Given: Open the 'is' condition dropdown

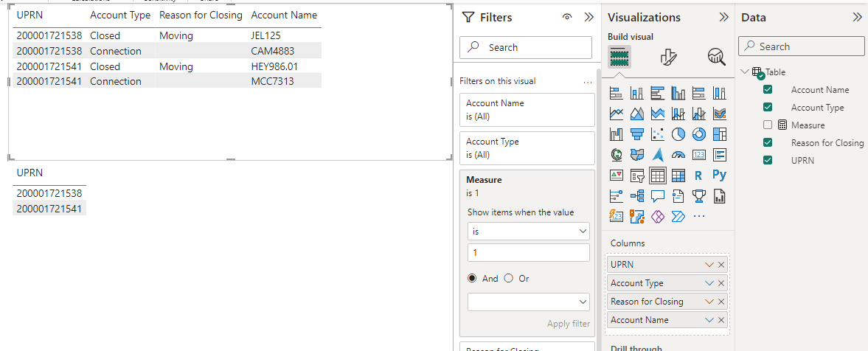Looking at the screenshot, I should [x=528, y=232].
